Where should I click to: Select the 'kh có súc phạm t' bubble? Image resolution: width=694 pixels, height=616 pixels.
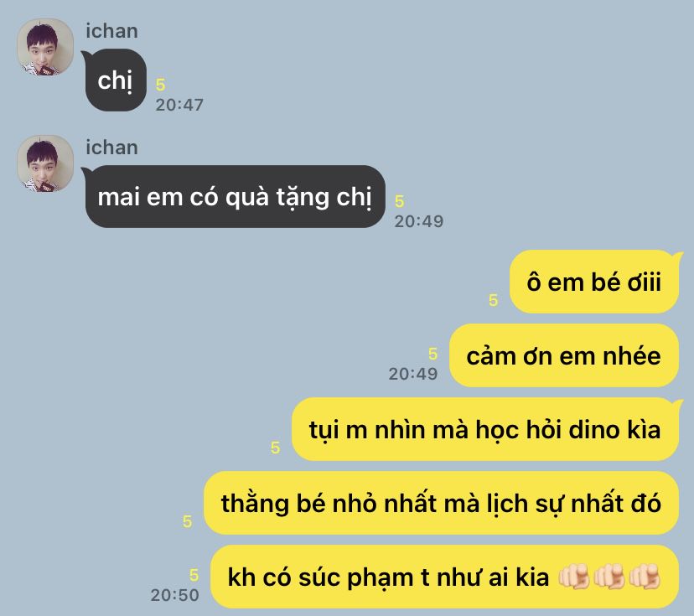[x=444, y=577]
